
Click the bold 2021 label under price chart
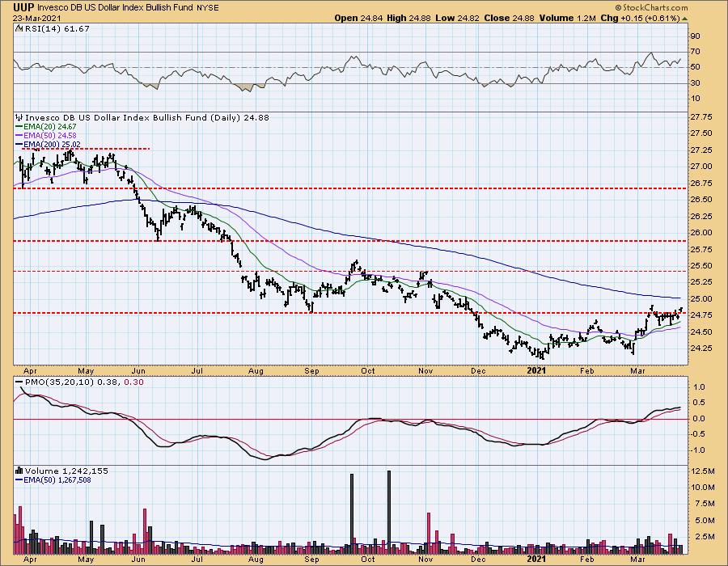click(x=537, y=371)
